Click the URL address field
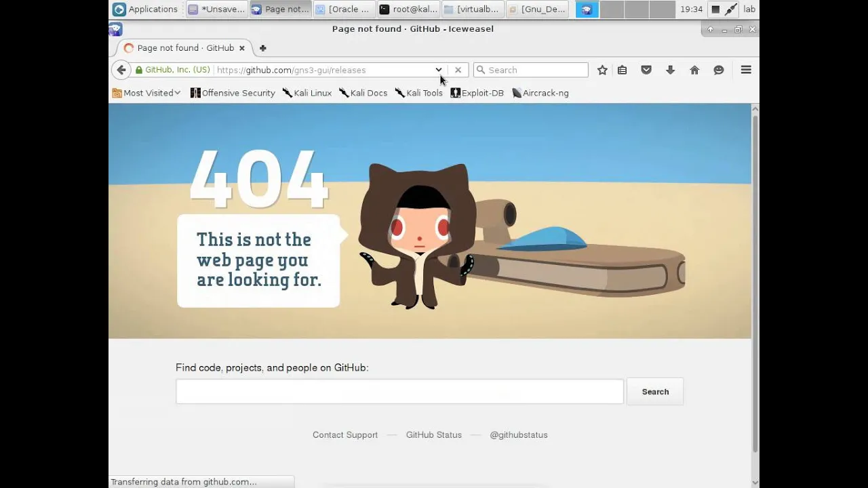868x488 pixels. click(x=324, y=70)
